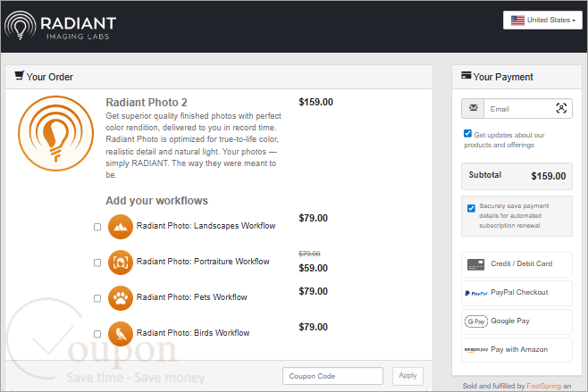Click the G Pay logo icon
Viewport: 588px width, 392px height.
pyautogui.click(x=476, y=321)
